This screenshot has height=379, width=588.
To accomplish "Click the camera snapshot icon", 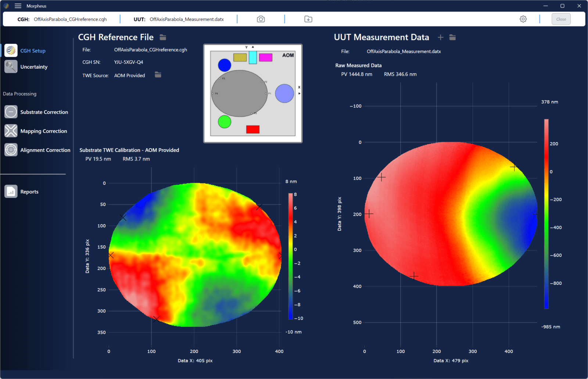I will pos(261,19).
